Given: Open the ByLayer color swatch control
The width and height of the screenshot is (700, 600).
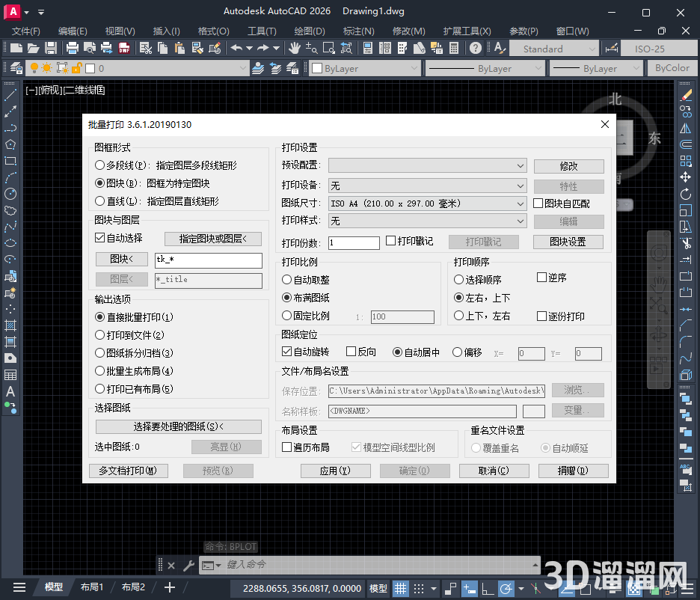Looking at the screenshot, I should (x=364, y=68).
